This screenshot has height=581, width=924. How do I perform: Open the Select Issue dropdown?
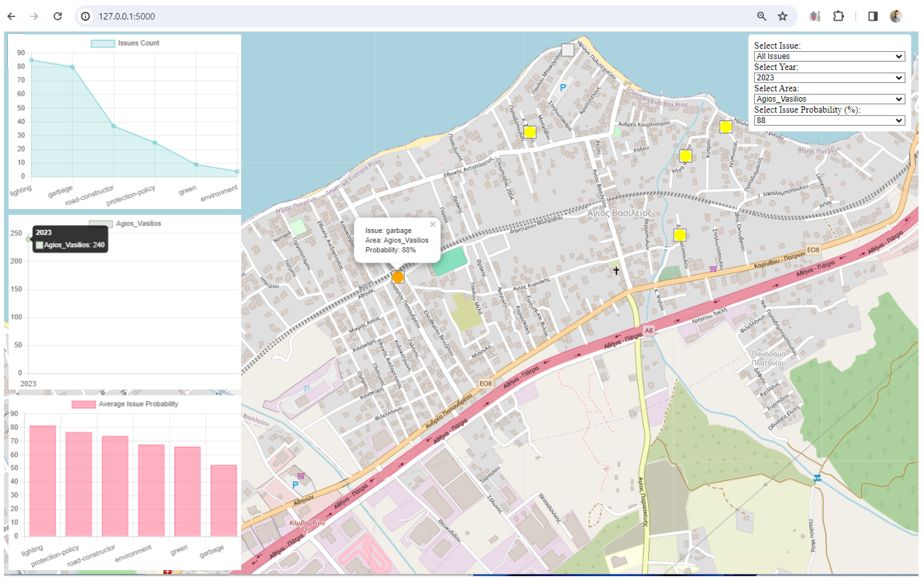pyautogui.click(x=829, y=57)
